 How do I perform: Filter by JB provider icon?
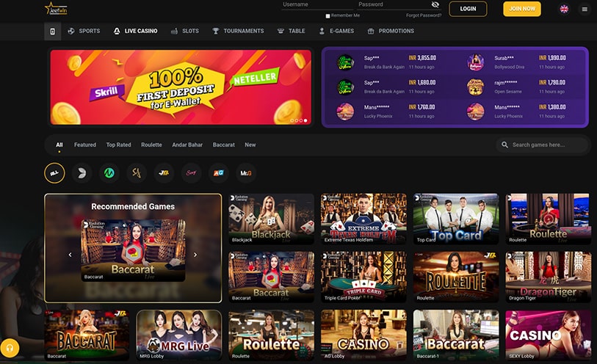click(x=164, y=173)
